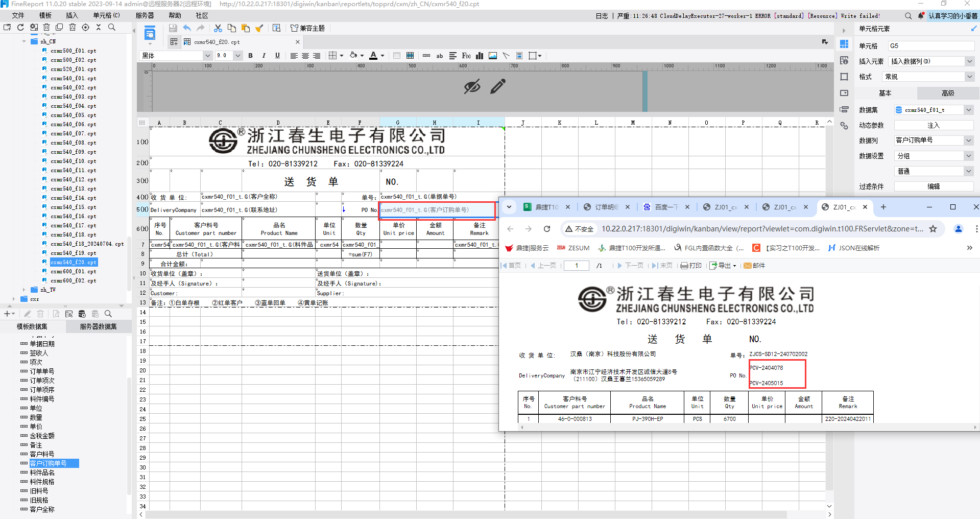980x519 pixels.
Task: Toggle the crossed-out eye visibility icon
Action: point(472,86)
